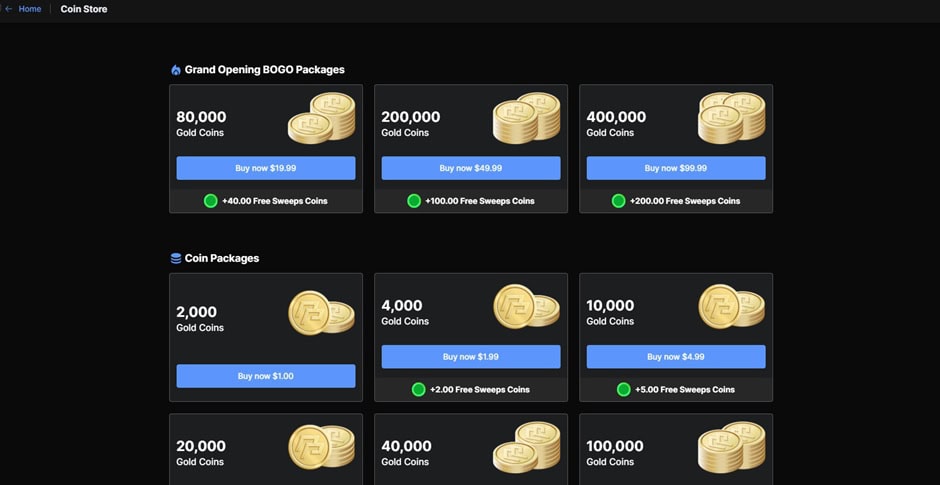Screen dimensions: 940x485
Task: Buy the 80,000 Gold Coins package for $19.99
Action: click(x=266, y=168)
